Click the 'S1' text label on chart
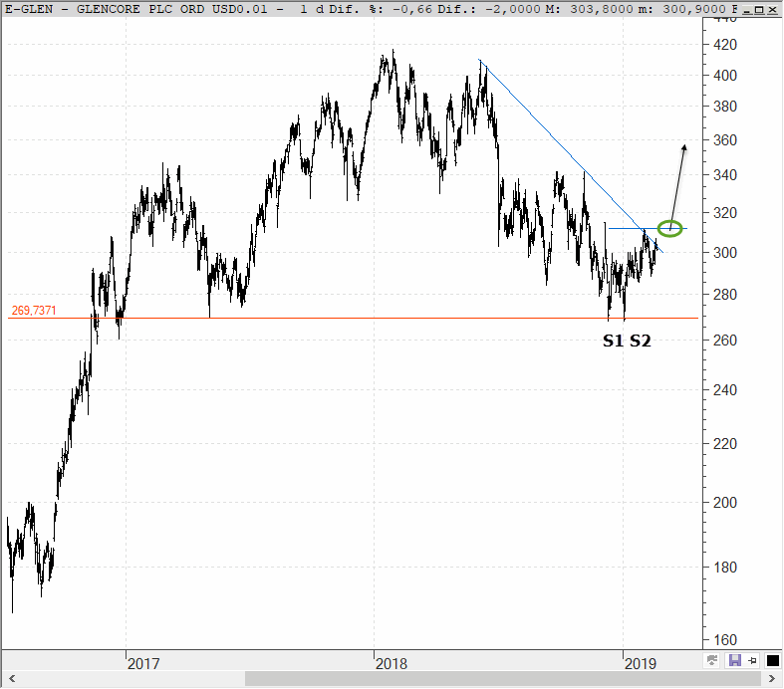 coord(613,341)
